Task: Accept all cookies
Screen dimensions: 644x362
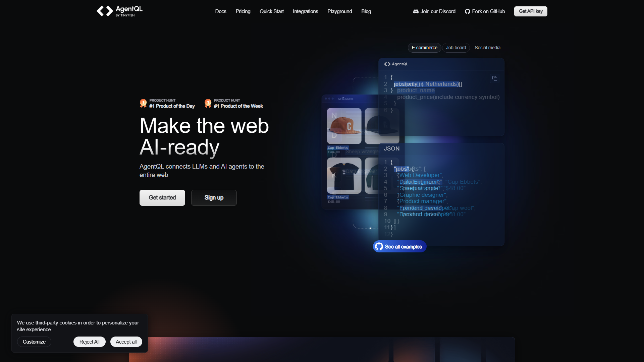Action: tap(126, 342)
